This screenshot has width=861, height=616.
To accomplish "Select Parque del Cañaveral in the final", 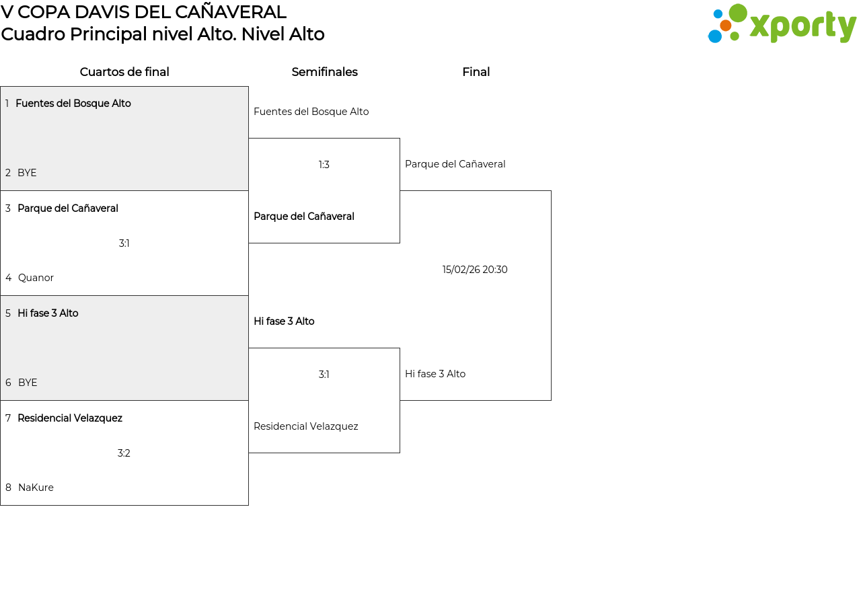I will (x=455, y=164).
